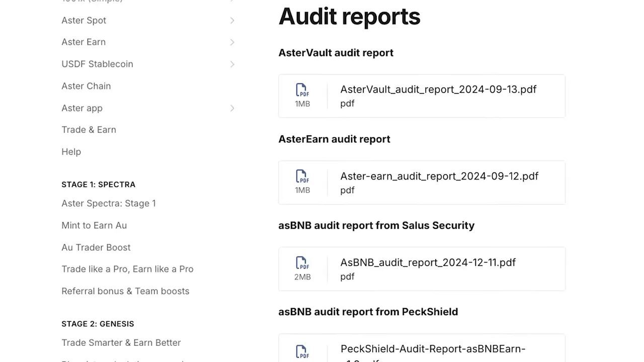The height and width of the screenshot is (362, 644).
Task: Open Trade Smarter & Earn Better page
Action: (121, 342)
